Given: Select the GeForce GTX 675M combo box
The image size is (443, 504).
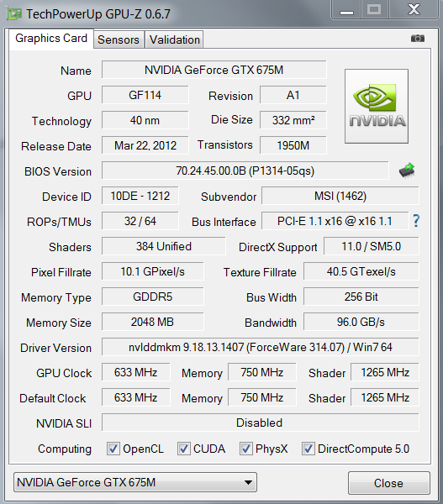Looking at the screenshot, I should [x=135, y=482].
